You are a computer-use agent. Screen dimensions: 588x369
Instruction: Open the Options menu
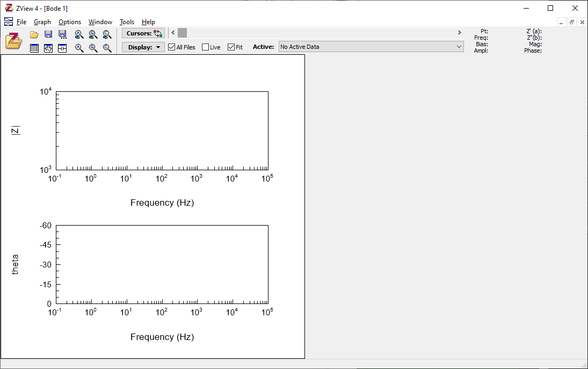(x=70, y=22)
